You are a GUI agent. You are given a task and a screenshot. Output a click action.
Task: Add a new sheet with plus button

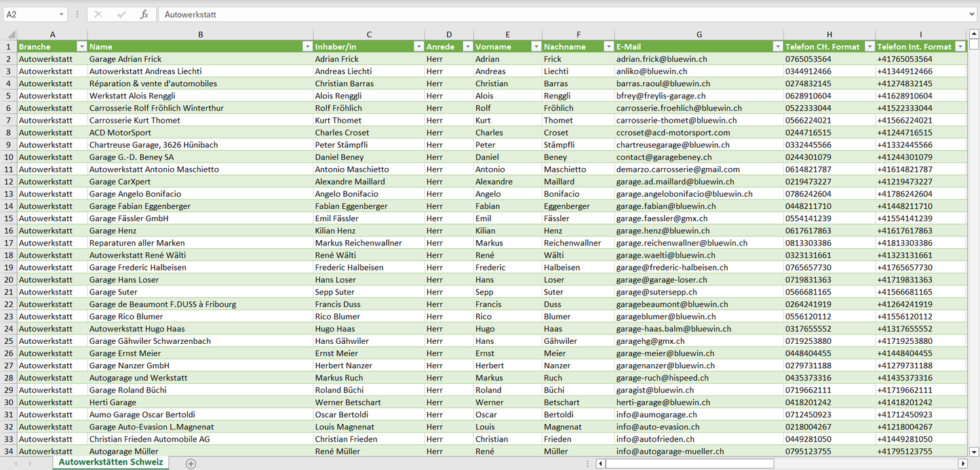tap(191, 463)
